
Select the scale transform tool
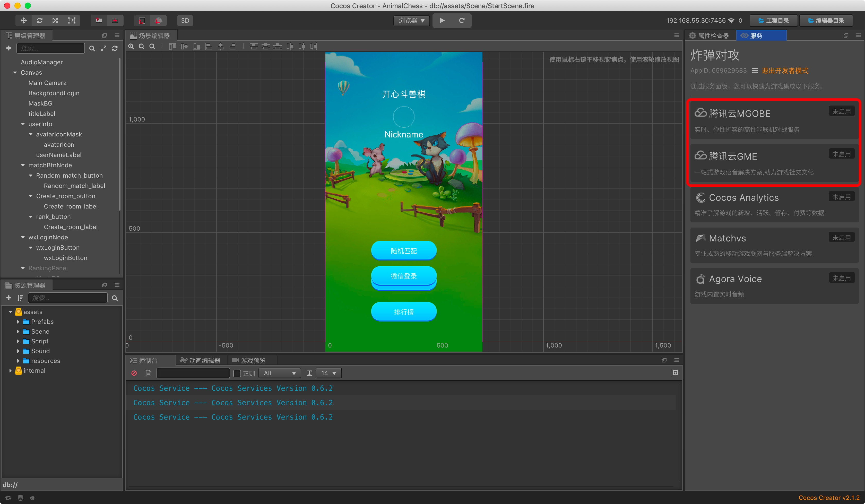[55, 21]
